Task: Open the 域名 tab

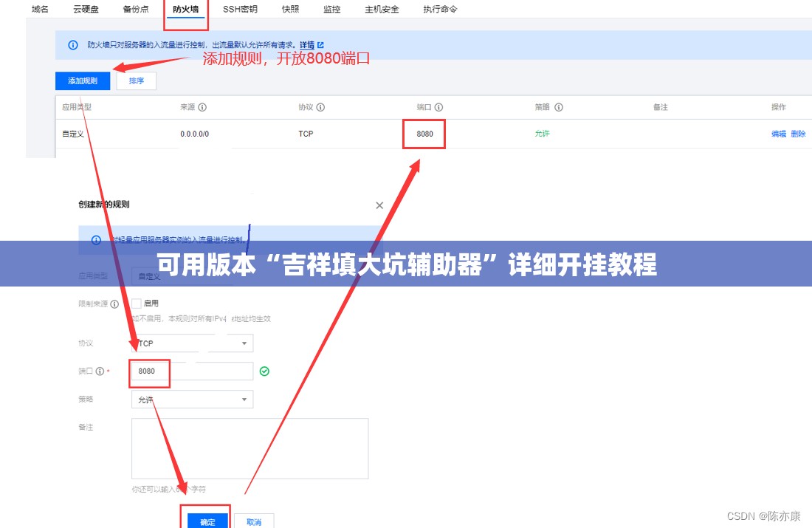Action: (x=41, y=9)
